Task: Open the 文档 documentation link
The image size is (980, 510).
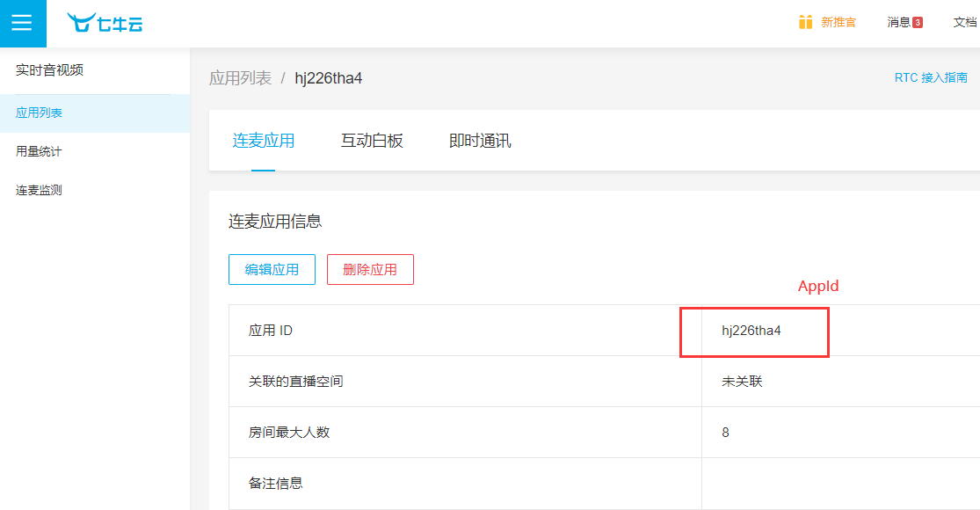Action: point(965,22)
